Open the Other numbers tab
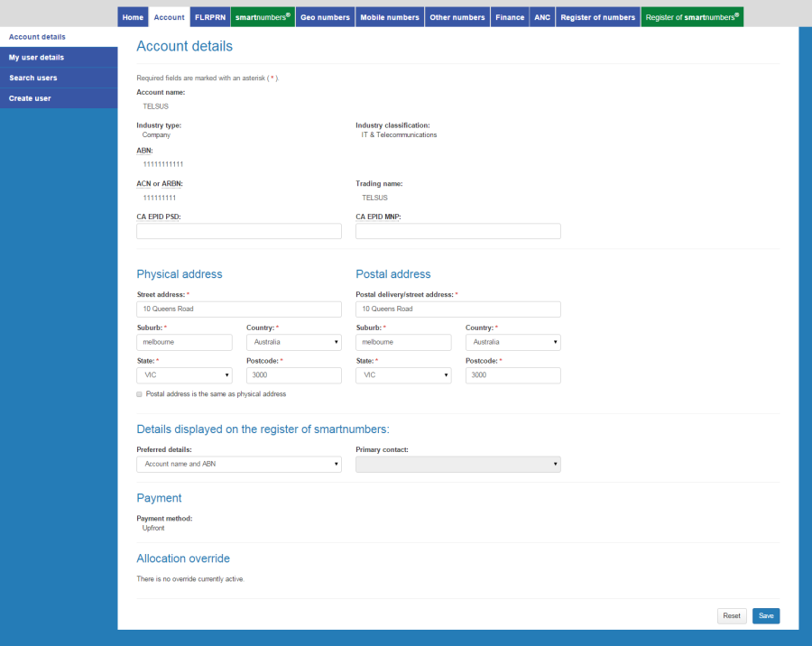Image resolution: width=812 pixels, height=646 pixels. pyautogui.click(x=457, y=16)
